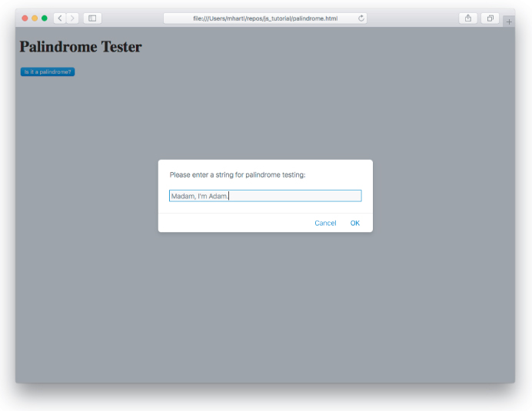Click the text field containing "Madam, I'm Adam."
The image size is (532, 411).
tap(265, 196)
